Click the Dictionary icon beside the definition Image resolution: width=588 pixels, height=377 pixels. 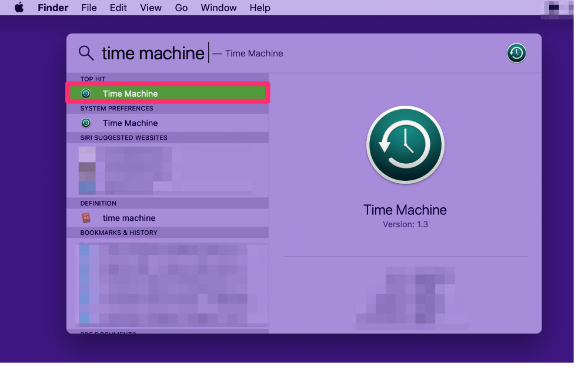[x=86, y=218]
